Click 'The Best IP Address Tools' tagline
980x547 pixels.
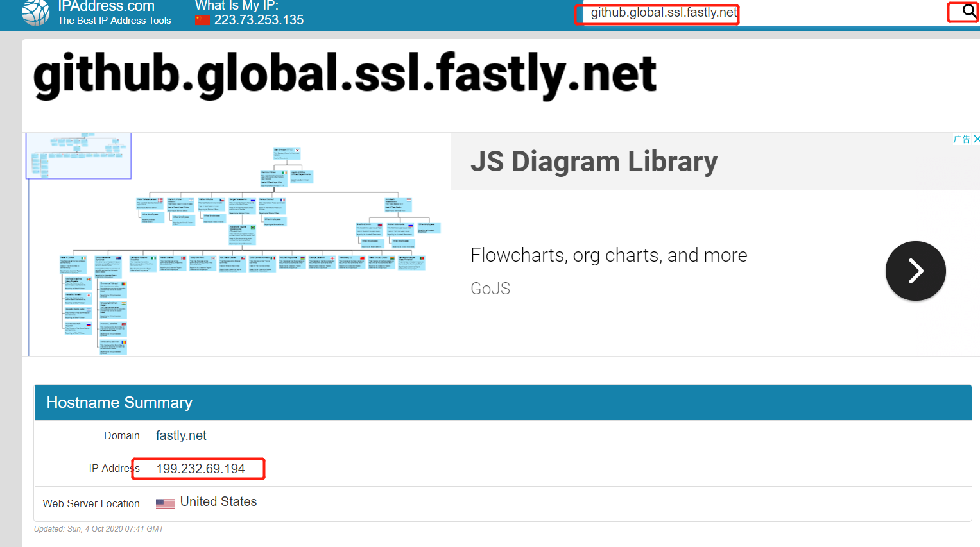click(x=114, y=21)
